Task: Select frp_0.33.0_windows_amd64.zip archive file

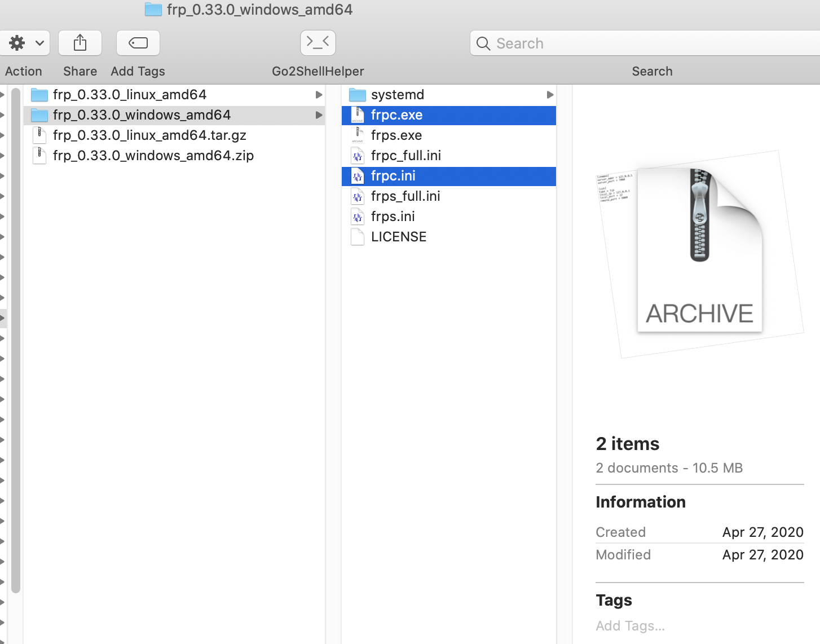Action: tap(174, 156)
